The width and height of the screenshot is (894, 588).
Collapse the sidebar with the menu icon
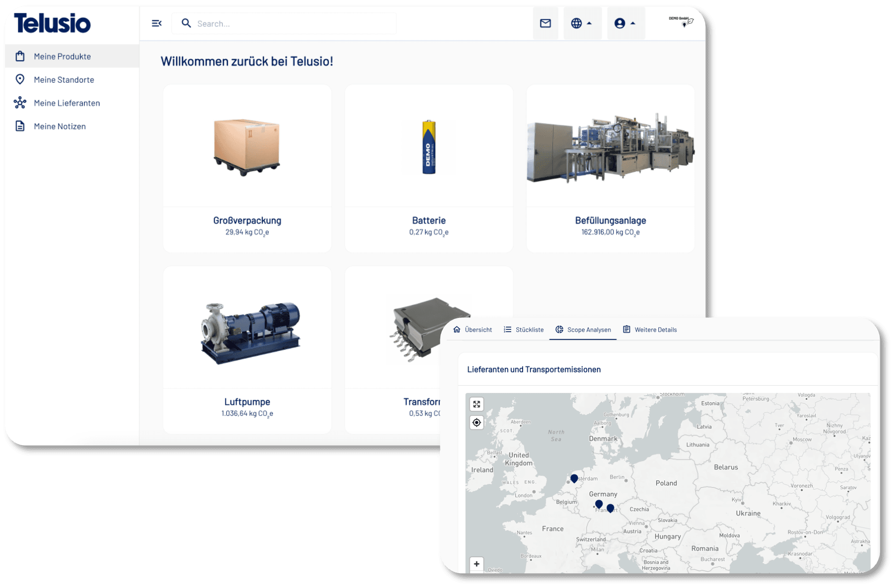(x=157, y=23)
